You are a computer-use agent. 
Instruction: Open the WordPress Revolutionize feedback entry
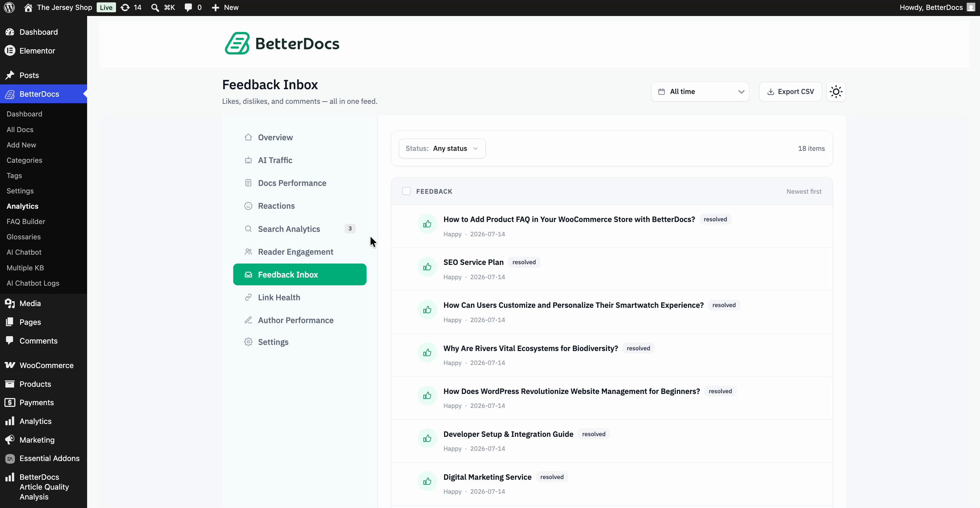tap(571, 391)
